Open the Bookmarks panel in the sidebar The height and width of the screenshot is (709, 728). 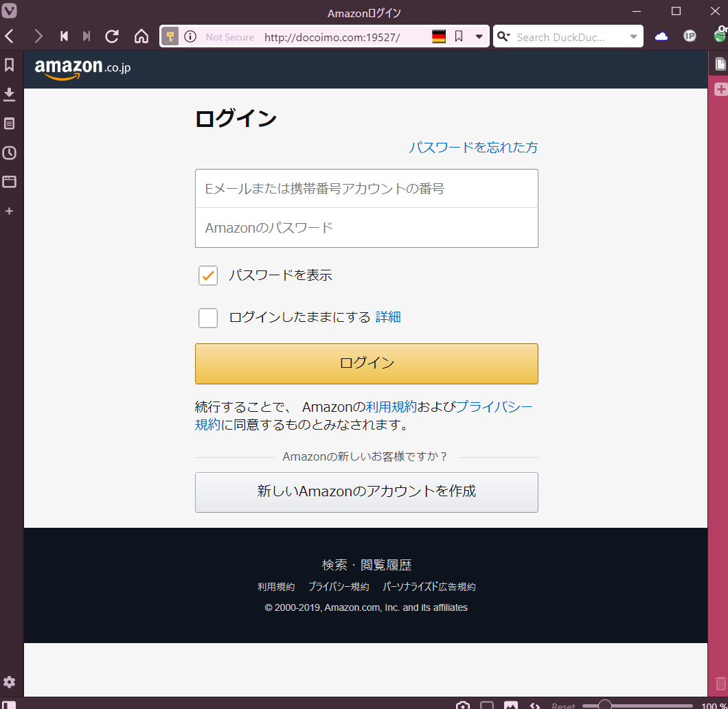(x=10, y=65)
